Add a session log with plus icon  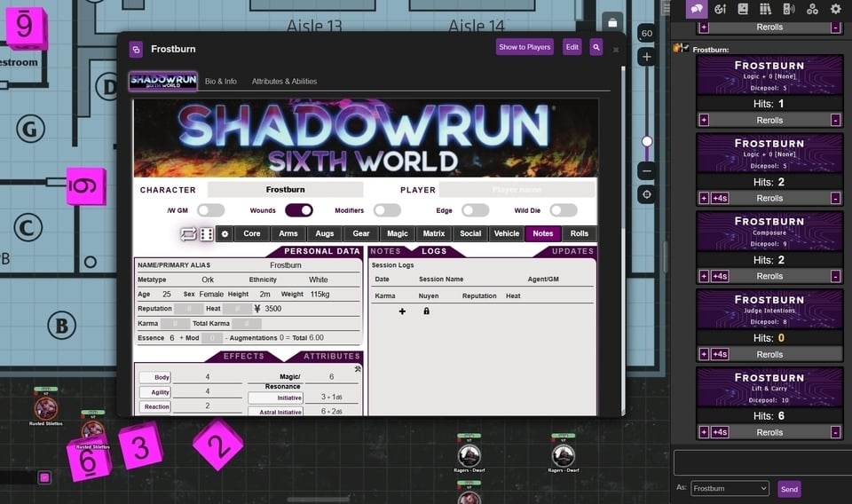tap(402, 311)
